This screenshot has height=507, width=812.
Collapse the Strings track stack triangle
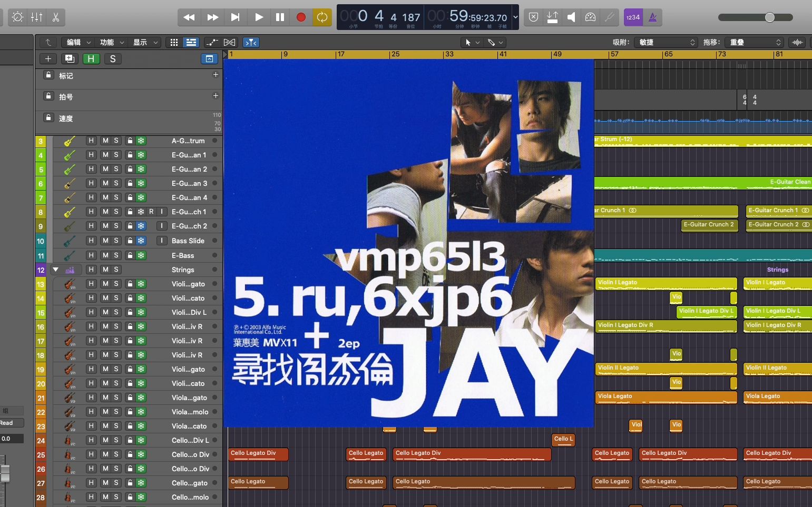(x=55, y=270)
